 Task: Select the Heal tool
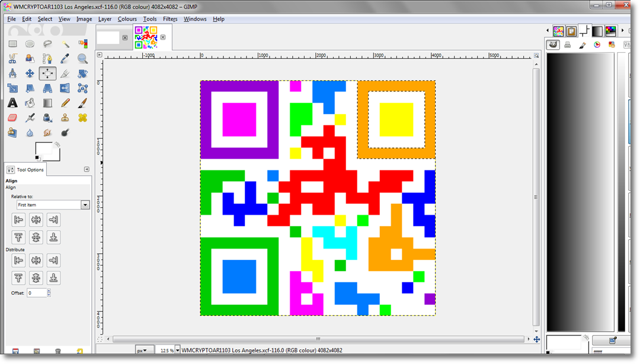point(82,118)
